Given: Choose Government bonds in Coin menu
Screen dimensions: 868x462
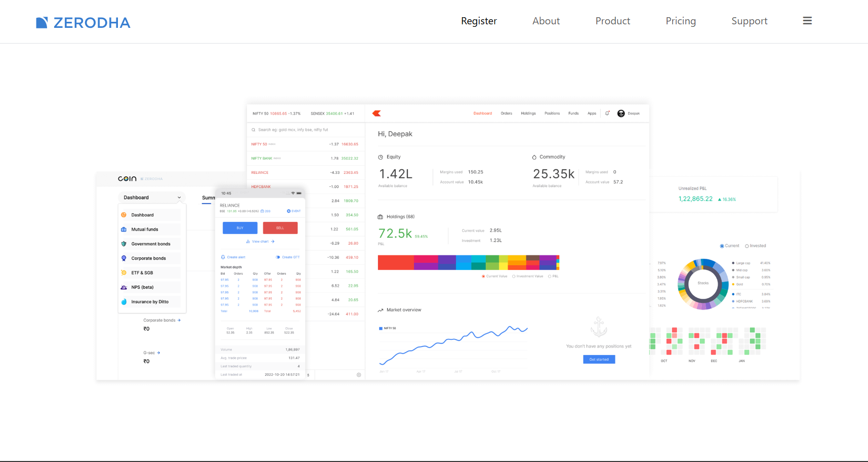Looking at the screenshot, I should 151,244.
